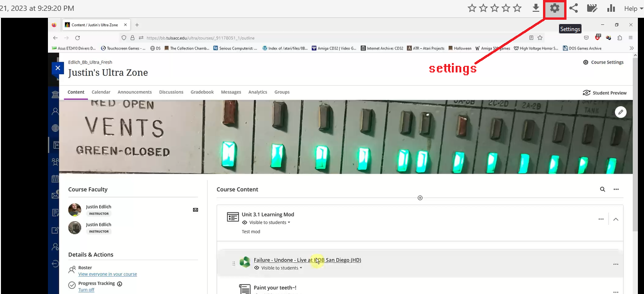The width and height of the screenshot is (644, 294).
Task: Send message to Justin Edlich envelope icon
Action: tap(195, 210)
